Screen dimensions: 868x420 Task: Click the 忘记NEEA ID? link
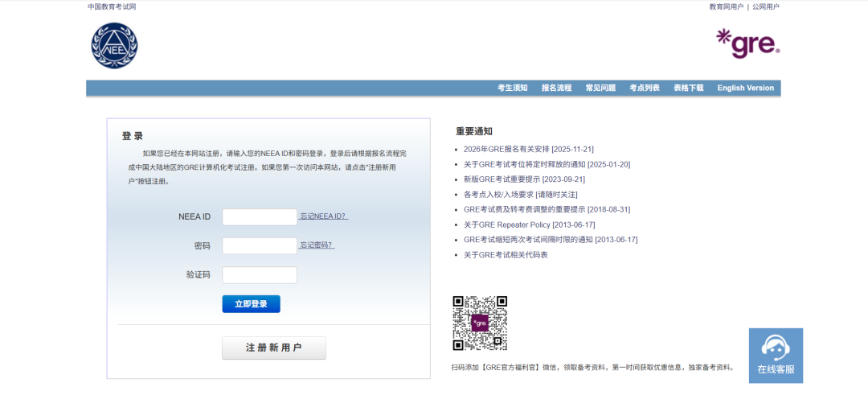click(x=324, y=216)
